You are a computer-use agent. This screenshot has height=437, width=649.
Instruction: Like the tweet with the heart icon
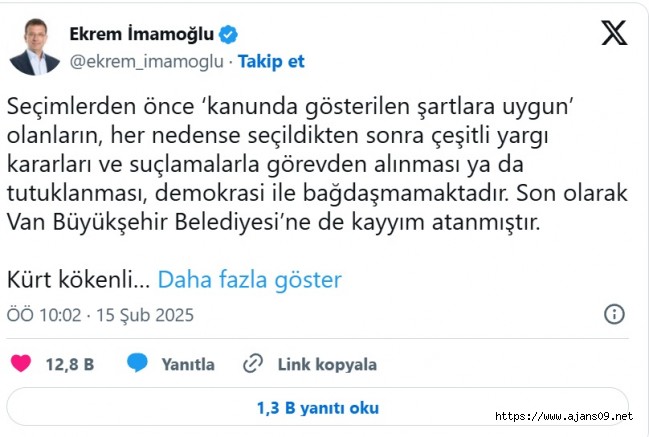click(19, 364)
